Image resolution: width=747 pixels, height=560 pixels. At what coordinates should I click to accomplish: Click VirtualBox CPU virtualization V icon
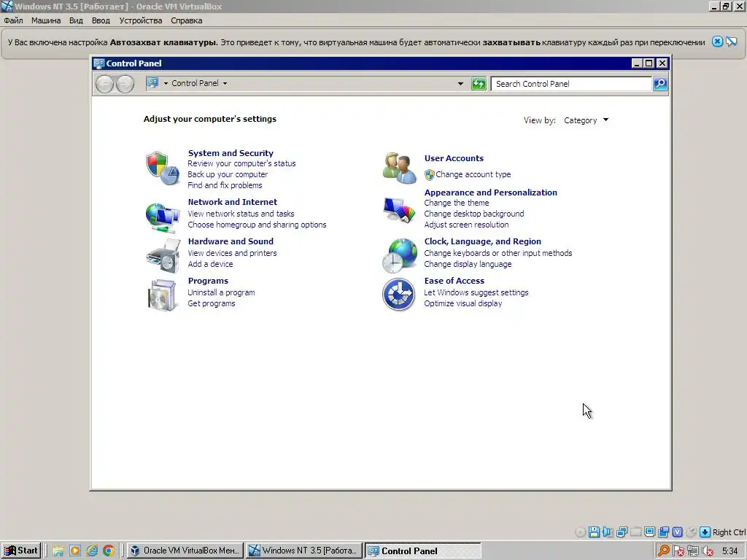click(x=677, y=532)
